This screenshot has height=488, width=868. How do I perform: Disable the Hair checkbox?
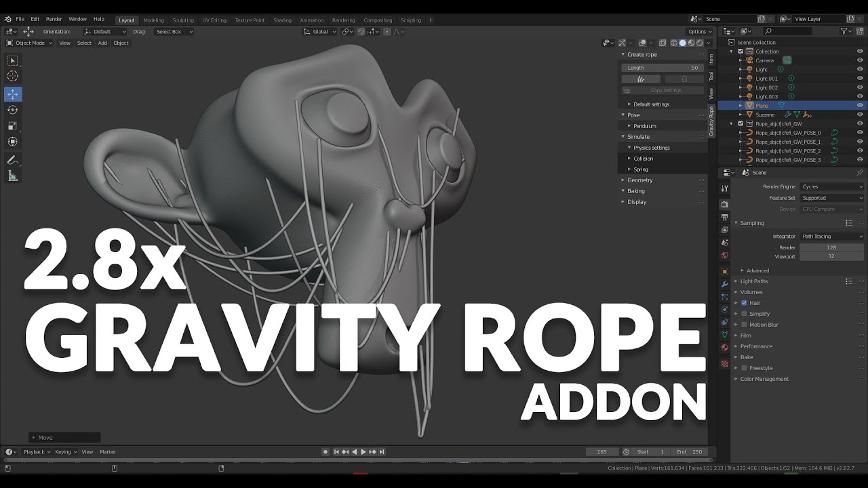click(x=744, y=303)
